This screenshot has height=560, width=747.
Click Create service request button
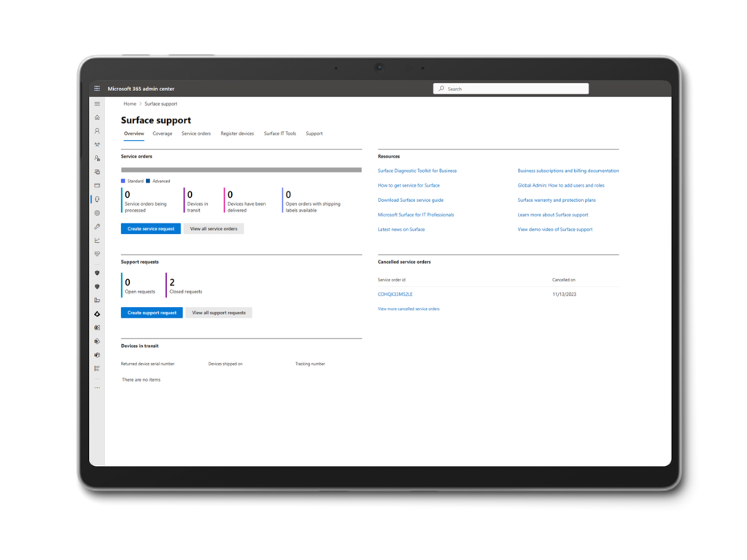(x=151, y=228)
